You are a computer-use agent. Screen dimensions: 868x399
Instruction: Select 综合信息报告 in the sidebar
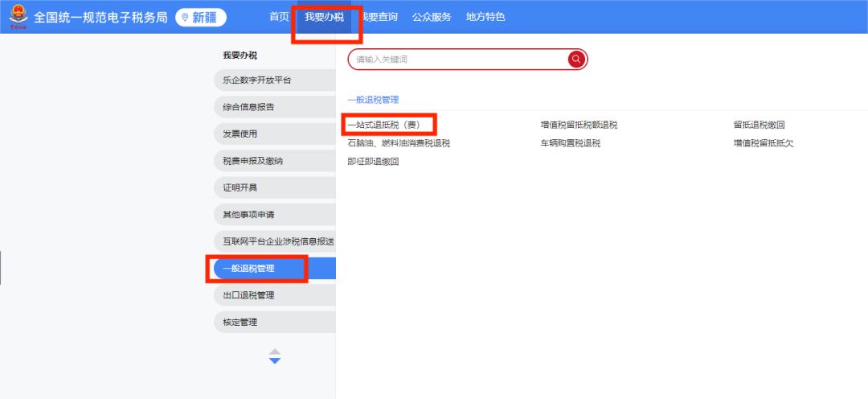275,107
